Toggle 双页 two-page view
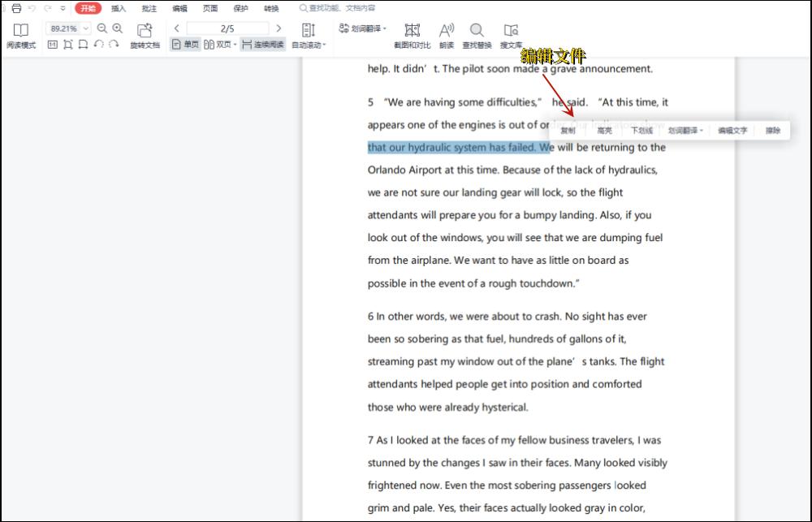 click(x=219, y=45)
